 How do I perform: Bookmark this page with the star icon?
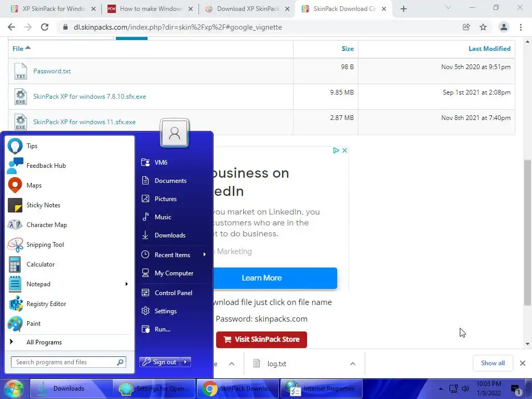pyautogui.click(x=483, y=27)
